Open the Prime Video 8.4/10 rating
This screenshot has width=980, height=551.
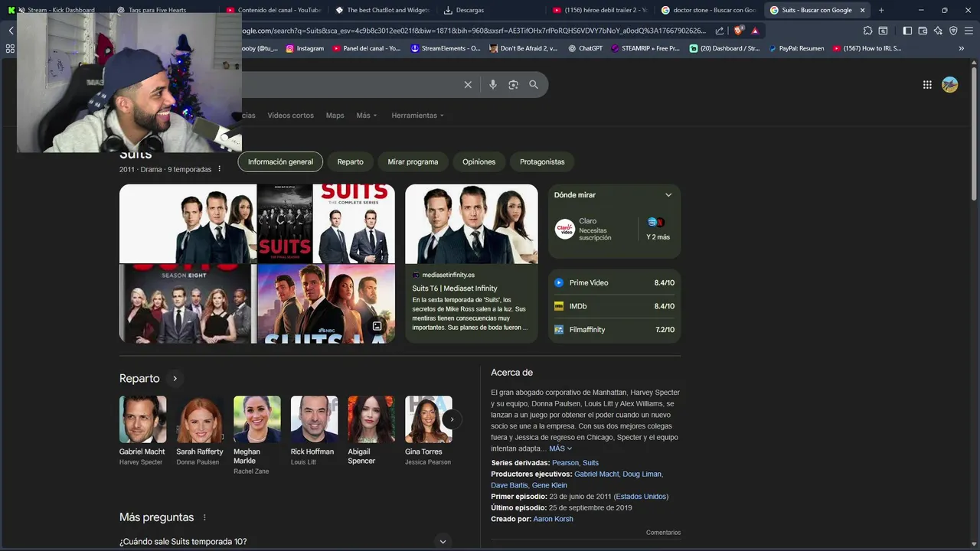[615, 282]
